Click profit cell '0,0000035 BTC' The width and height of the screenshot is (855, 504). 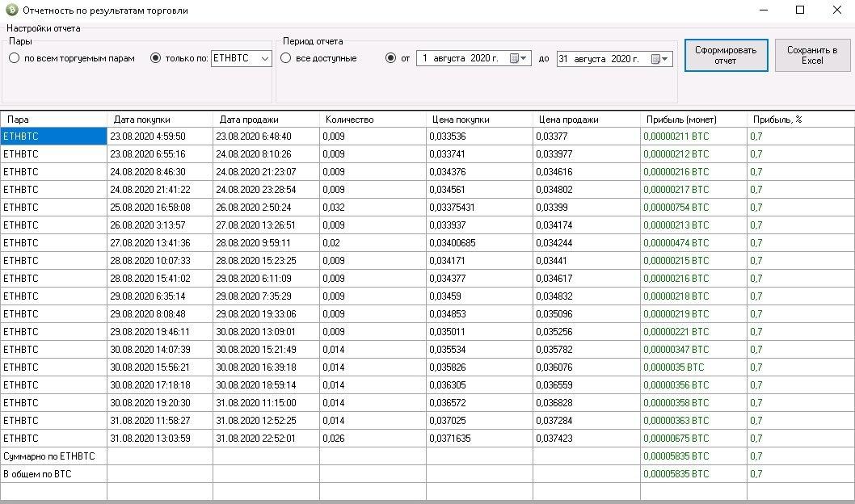tap(693, 367)
